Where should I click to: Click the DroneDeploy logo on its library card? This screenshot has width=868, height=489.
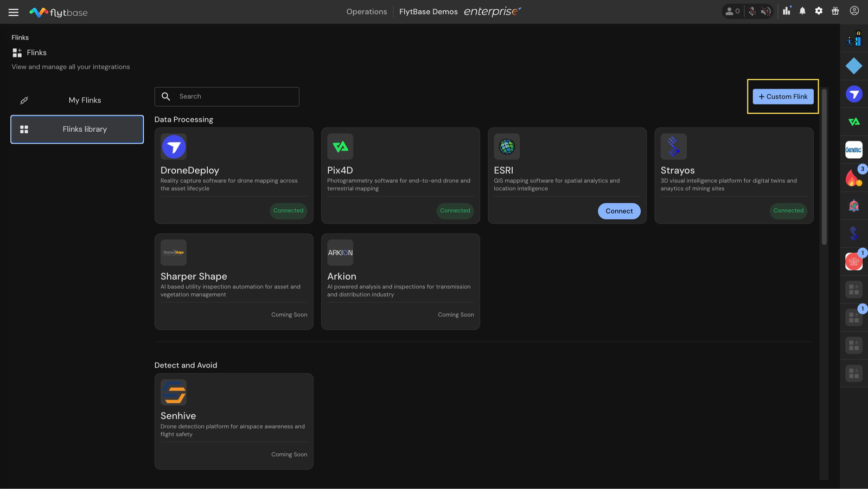(174, 146)
